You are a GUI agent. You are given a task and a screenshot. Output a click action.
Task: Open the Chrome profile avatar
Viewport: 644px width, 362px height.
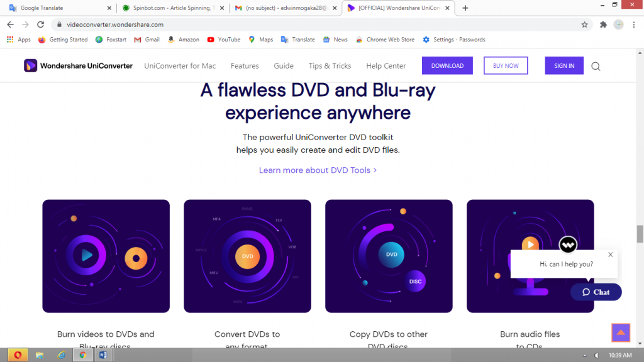pyautogui.click(x=619, y=25)
